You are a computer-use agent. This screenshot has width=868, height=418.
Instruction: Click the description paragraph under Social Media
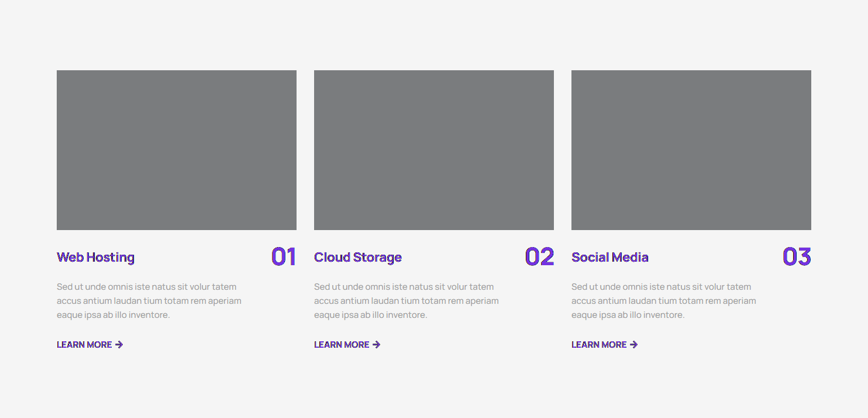tap(664, 301)
